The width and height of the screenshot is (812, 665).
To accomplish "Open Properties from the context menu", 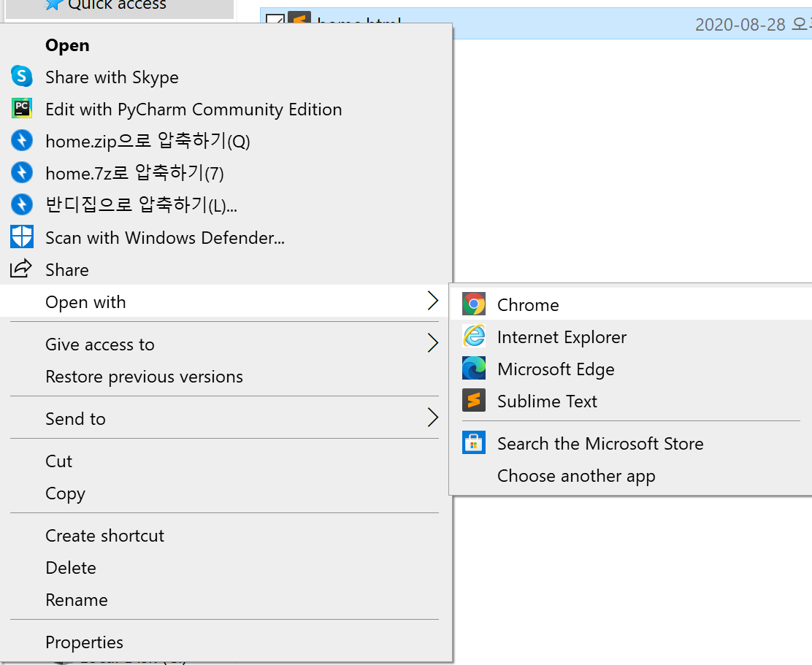I will [226, 642].
